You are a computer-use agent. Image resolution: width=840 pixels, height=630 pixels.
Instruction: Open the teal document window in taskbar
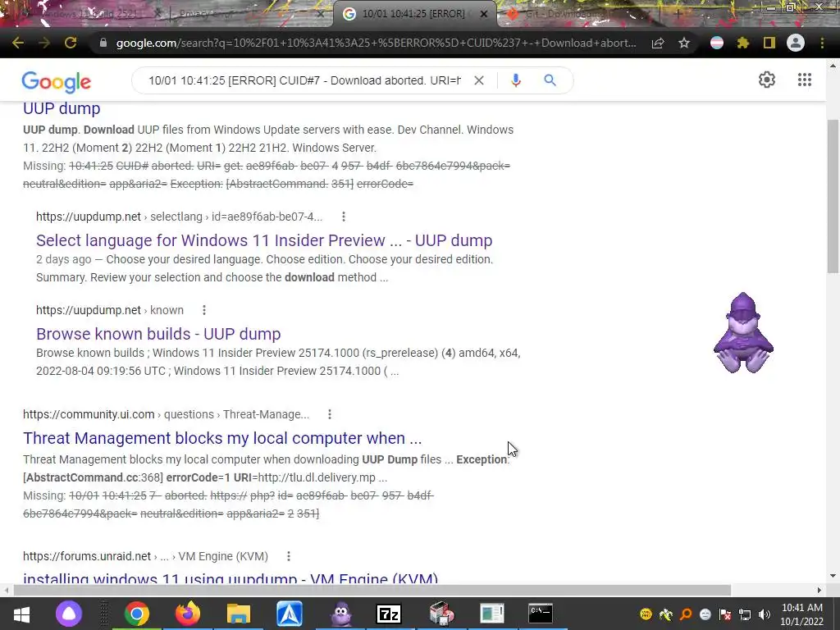[x=492, y=614]
